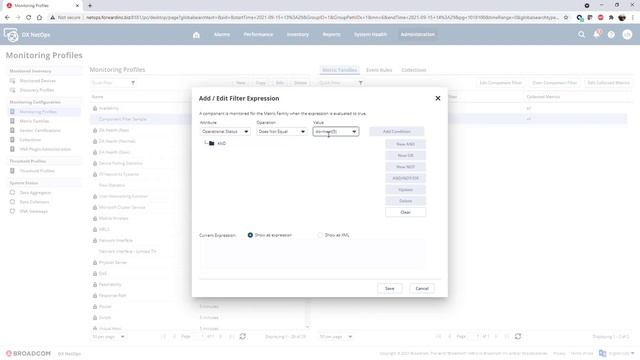The height and width of the screenshot is (360, 640).
Task: Open the Attribute dropdown (Operational Status)
Action: click(x=225, y=131)
